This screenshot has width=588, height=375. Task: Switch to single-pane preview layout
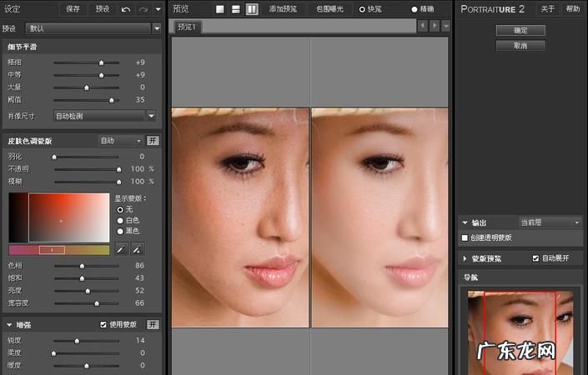[x=220, y=9]
